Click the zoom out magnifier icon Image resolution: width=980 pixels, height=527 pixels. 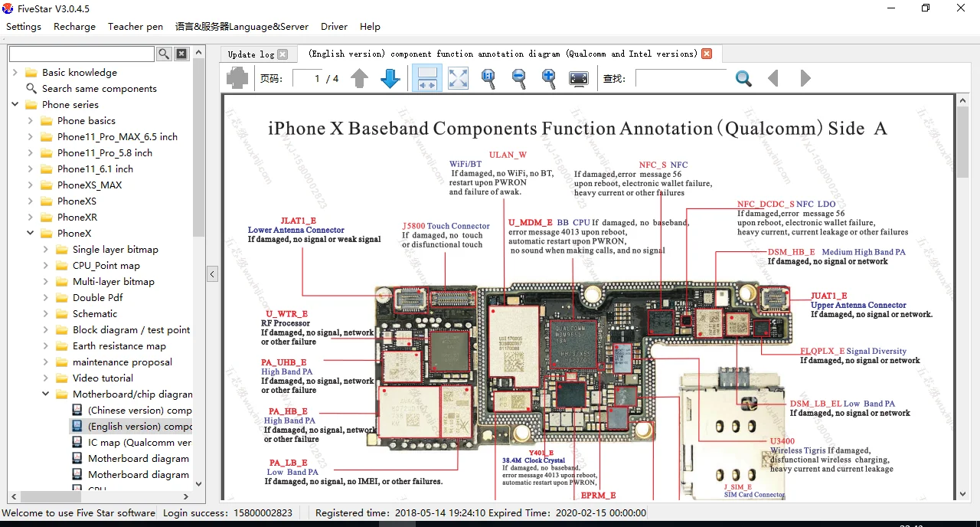(518, 78)
